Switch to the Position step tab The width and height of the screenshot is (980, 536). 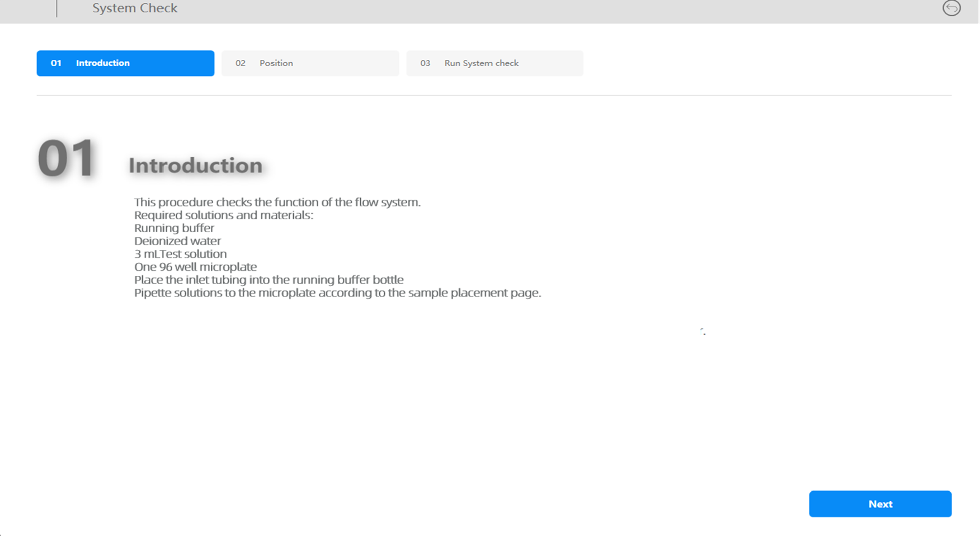[x=310, y=63]
